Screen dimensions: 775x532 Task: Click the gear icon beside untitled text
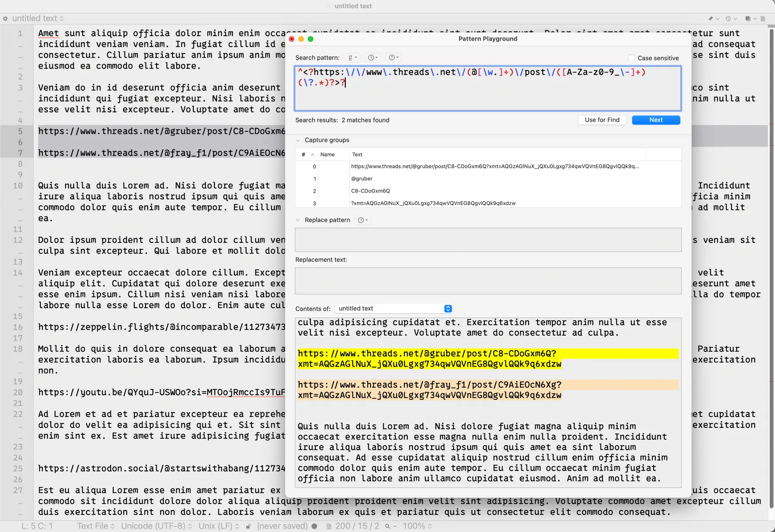coord(5,19)
